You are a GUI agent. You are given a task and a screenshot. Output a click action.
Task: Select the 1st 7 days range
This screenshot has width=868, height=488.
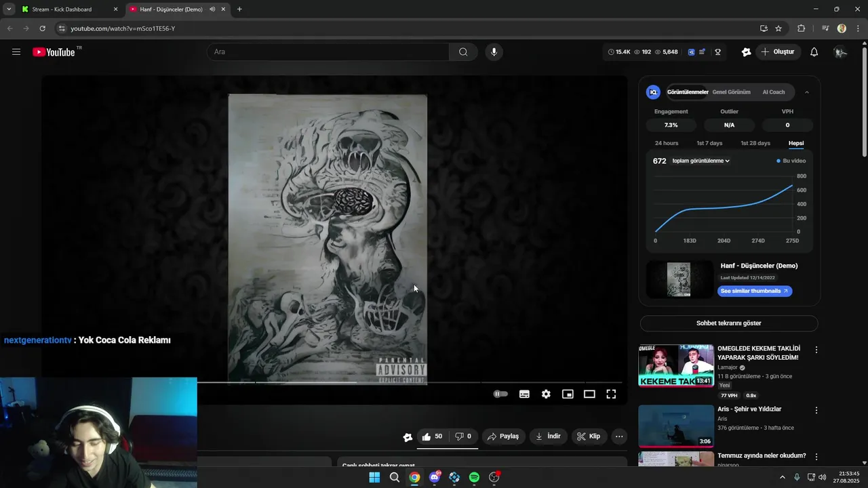pyautogui.click(x=709, y=143)
